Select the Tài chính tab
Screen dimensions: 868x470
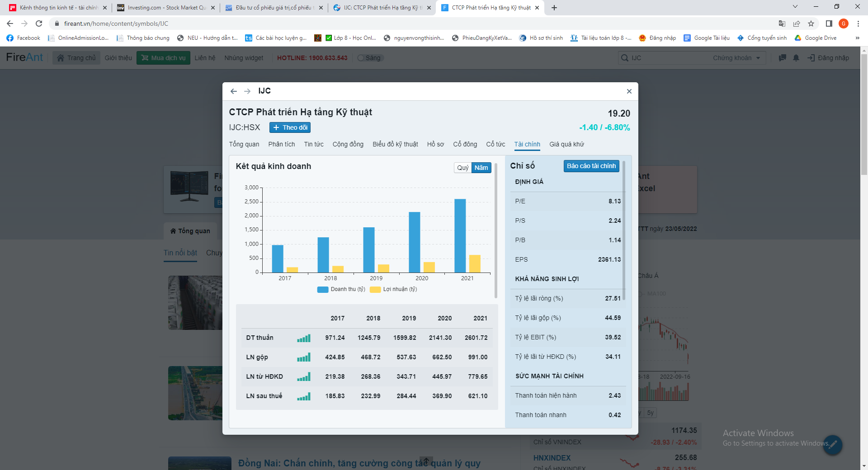pyautogui.click(x=527, y=144)
